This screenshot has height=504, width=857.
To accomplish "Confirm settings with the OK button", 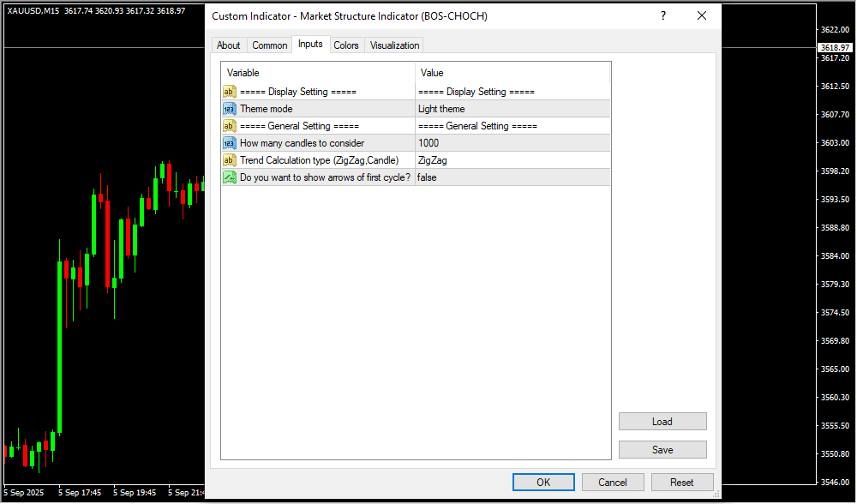I will (x=543, y=483).
